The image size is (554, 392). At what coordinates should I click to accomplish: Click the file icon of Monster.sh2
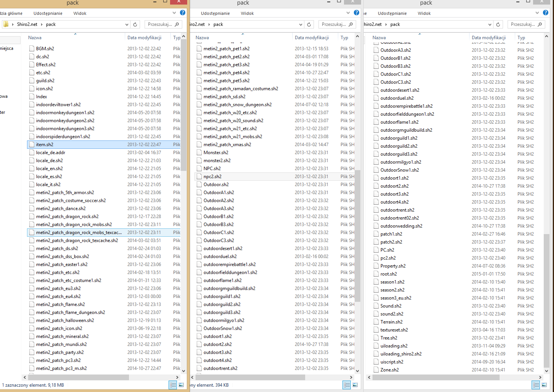pyautogui.click(x=199, y=153)
